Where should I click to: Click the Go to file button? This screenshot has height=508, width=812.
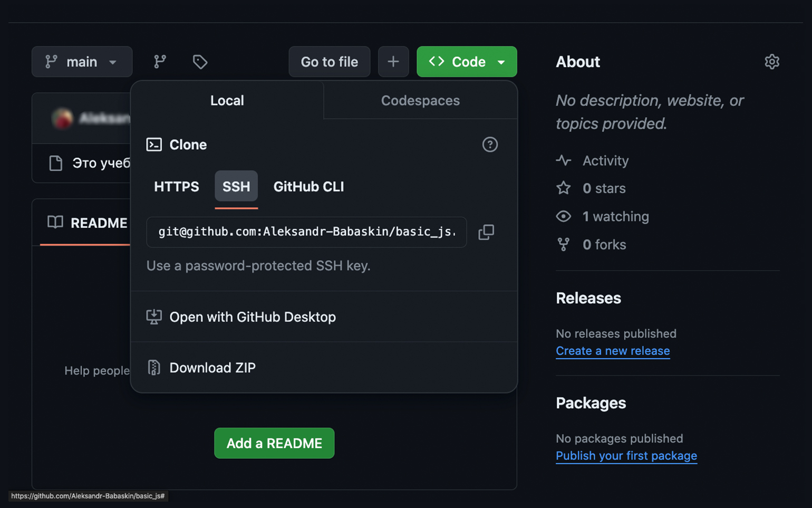coord(330,62)
